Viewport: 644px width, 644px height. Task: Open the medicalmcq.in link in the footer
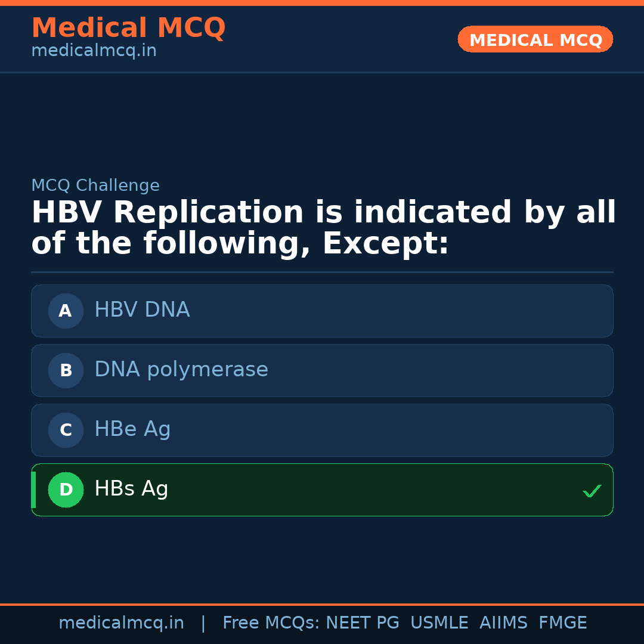pyautogui.click(x=121, y=623)
